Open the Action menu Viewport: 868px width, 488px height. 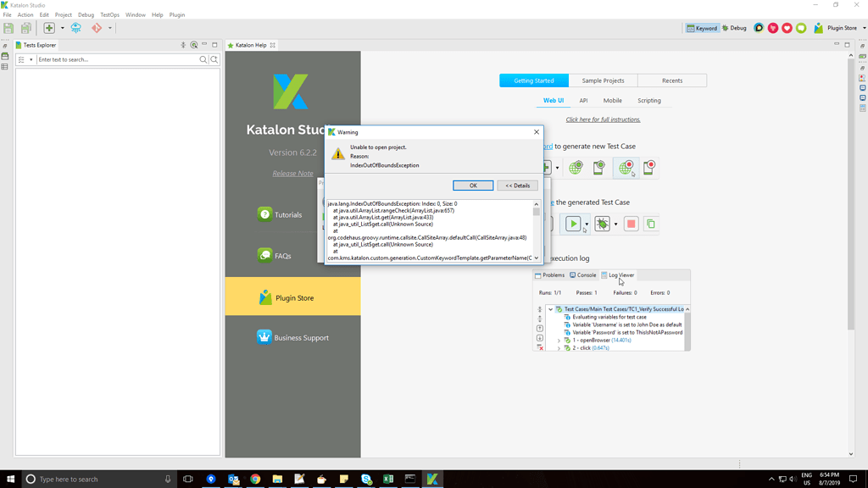(25, 15)
